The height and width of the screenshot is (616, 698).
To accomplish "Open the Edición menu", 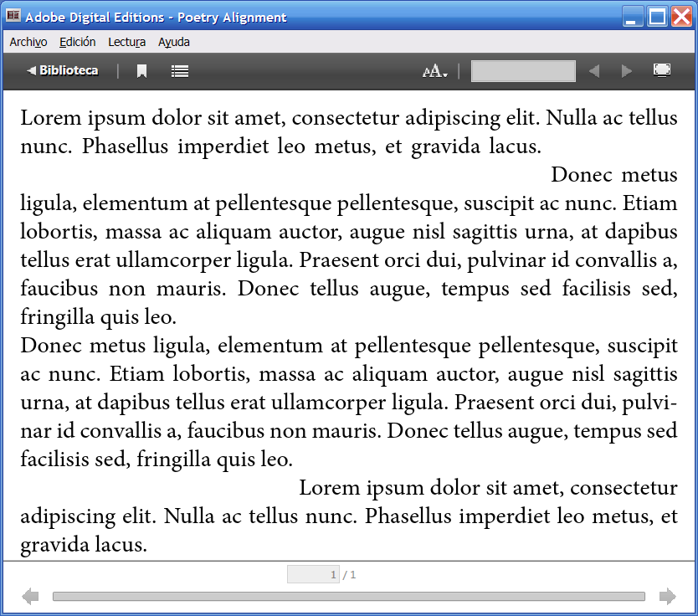I will (78, 42).
